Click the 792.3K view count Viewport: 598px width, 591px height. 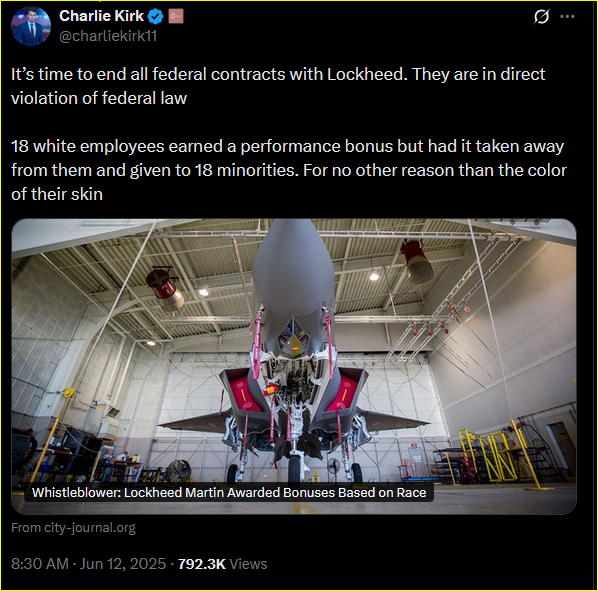202,564
